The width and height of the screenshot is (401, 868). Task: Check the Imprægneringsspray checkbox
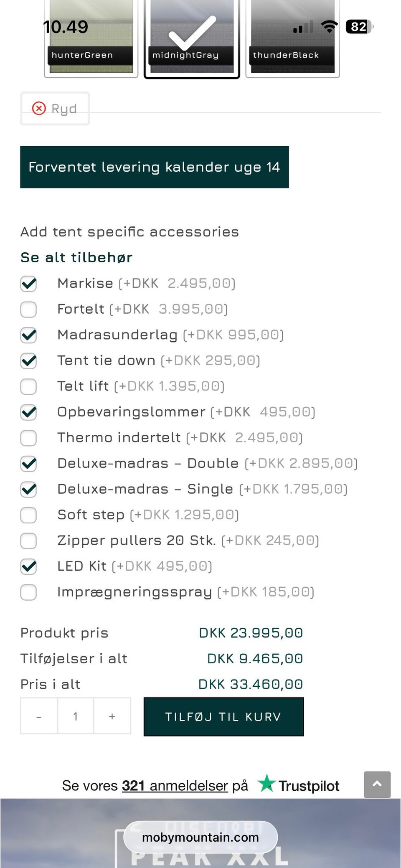click(28, 592)
